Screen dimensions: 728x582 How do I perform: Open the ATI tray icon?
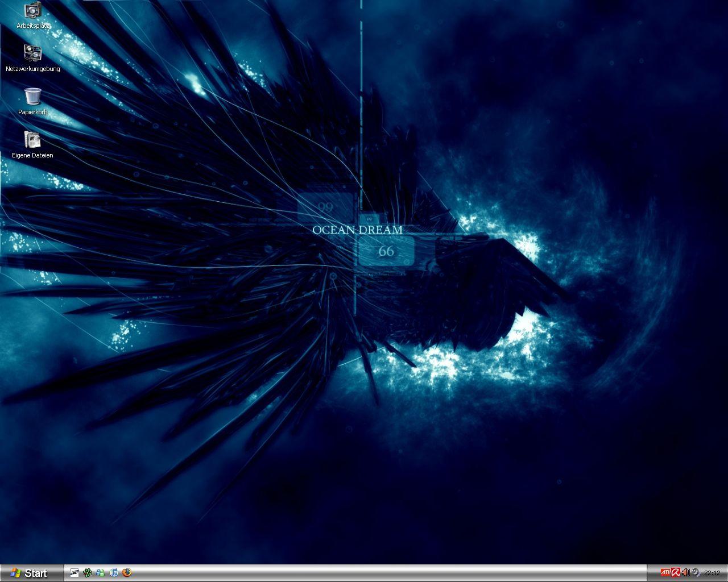pos(664,572)
